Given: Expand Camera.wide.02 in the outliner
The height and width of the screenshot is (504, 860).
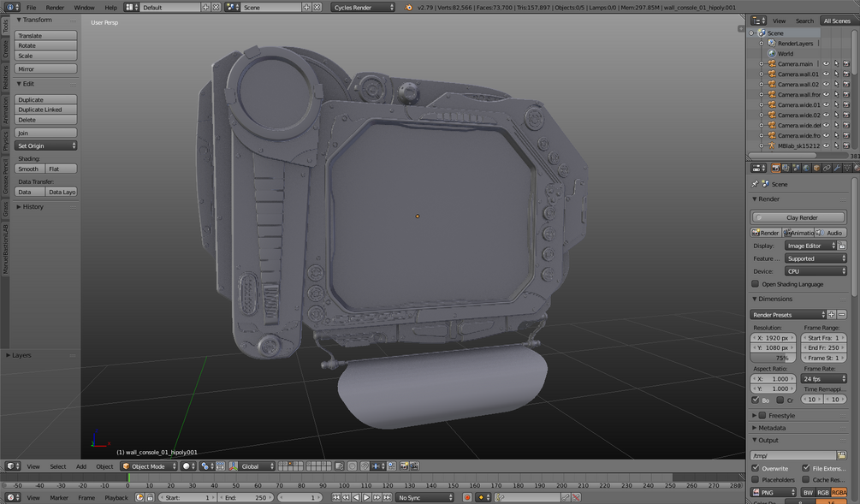Looking at the screenshot, I should (x=762, y=116).
